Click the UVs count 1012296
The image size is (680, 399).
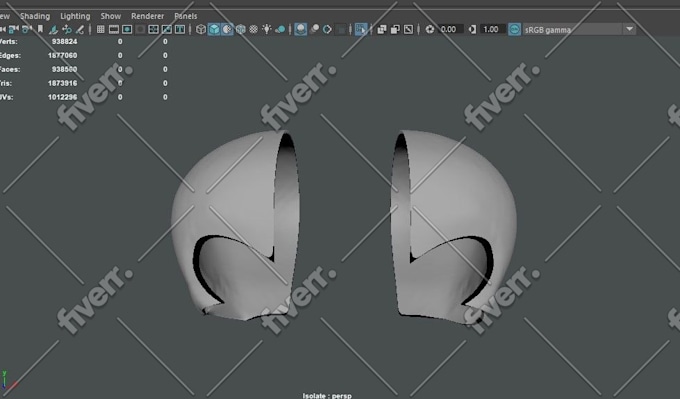click(x=62, y=97)
